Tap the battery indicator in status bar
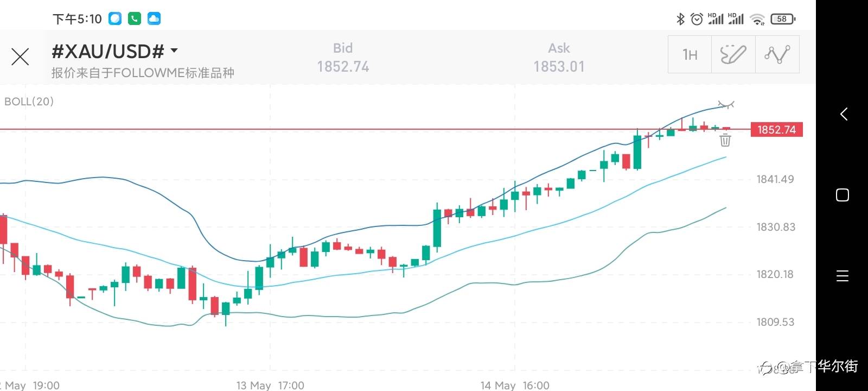Screen dimensions: 868x391 click(782, 19)
